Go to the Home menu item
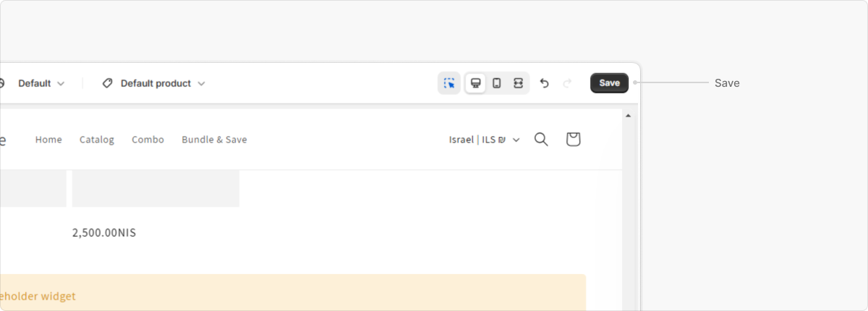Screen dimensions: 868x311 tap(48, 140)
